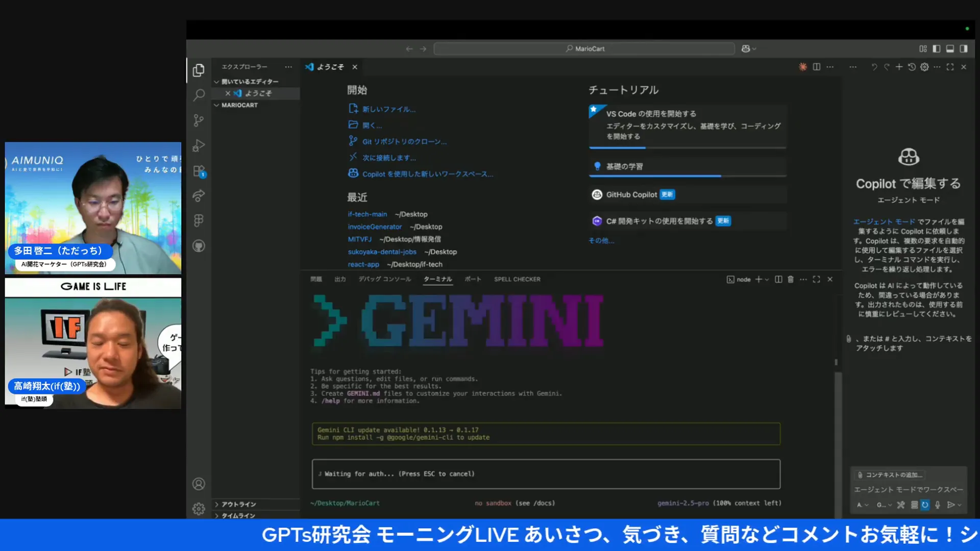Image resolution: width=980 pixels, height=551 pixels.
Task: Open recent project invoiceGenerator
Action: [375, 227]
